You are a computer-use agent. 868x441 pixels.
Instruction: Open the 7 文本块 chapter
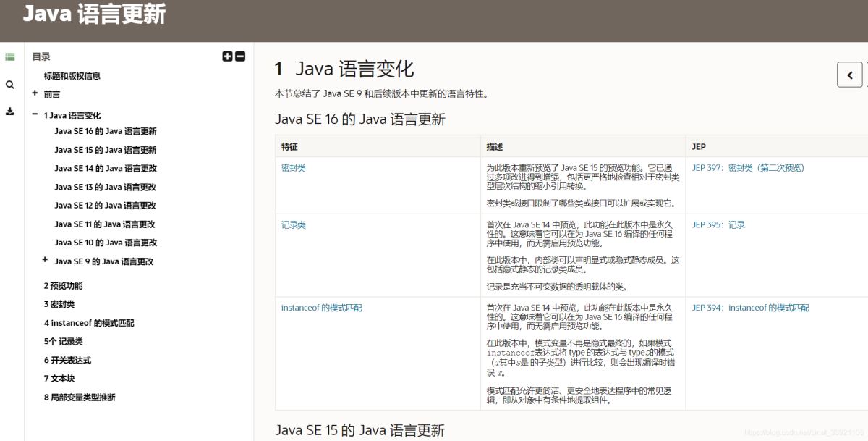point(59,378)
